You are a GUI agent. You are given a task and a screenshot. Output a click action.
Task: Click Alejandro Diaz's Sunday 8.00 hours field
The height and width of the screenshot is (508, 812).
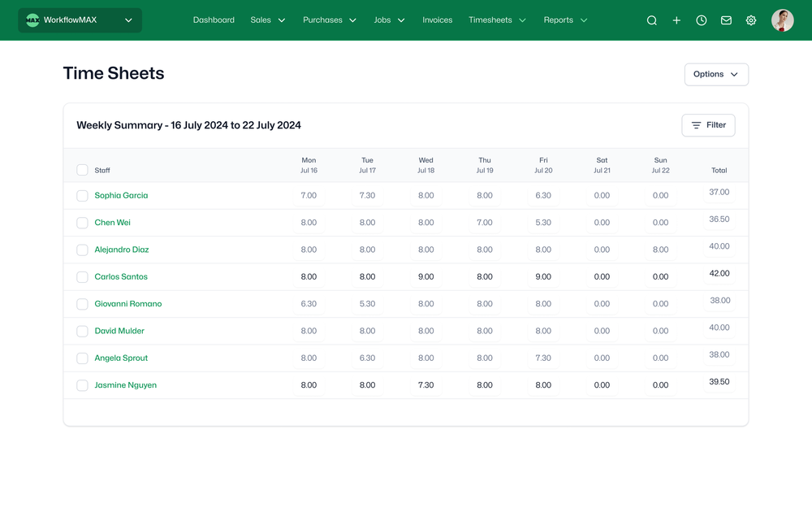coord(660,250)
